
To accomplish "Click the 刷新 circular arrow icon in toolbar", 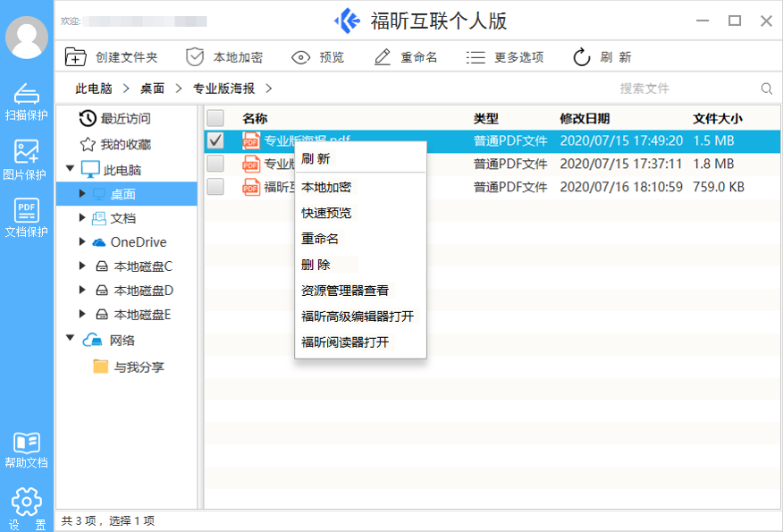I will [581, 57].
